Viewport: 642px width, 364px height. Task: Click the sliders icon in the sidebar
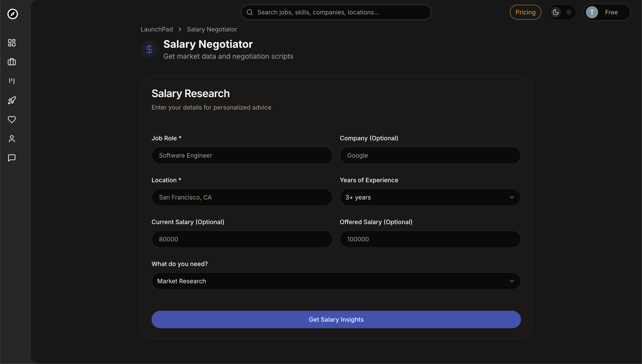click(x=12, y=81)
